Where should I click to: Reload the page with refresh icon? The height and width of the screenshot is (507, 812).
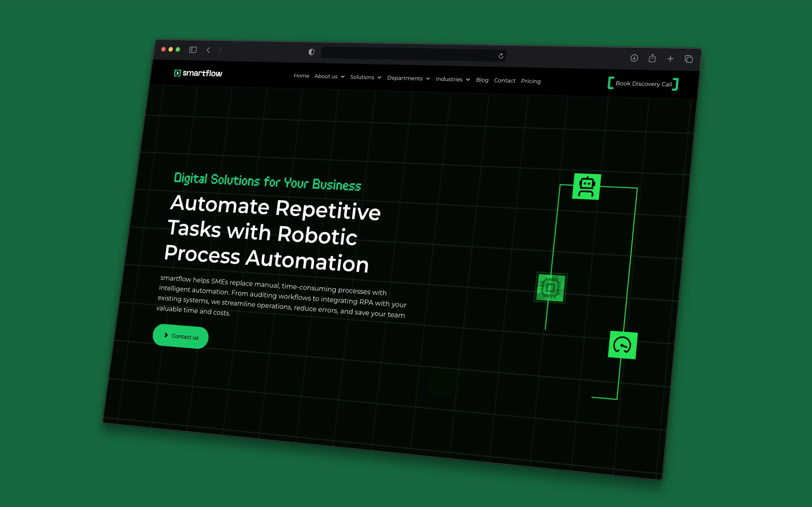click(x=501, y=56)
